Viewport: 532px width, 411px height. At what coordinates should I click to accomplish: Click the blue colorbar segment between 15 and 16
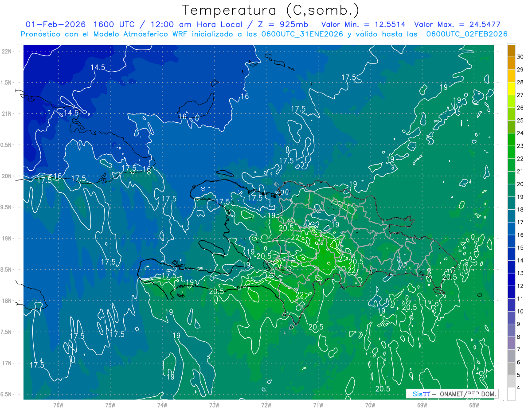tap(511, 242)
